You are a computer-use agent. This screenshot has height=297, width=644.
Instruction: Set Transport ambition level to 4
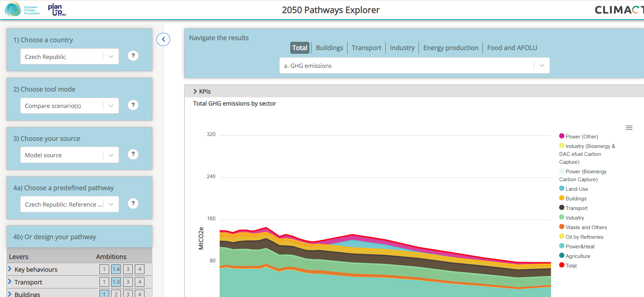139,282
